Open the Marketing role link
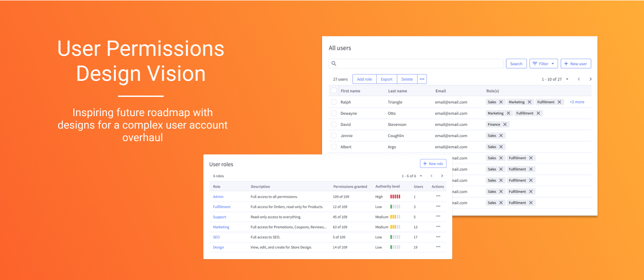 pos(221,227)
